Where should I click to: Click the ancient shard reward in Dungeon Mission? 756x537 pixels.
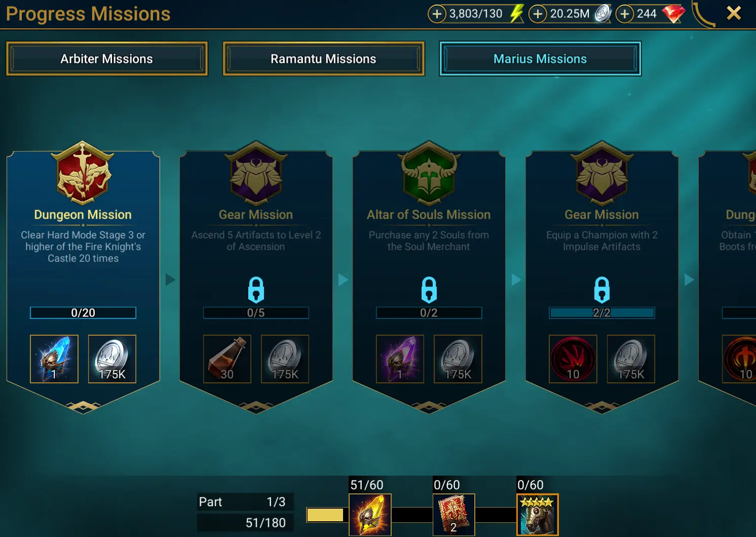pyautogui.click(x=54, y=359)
